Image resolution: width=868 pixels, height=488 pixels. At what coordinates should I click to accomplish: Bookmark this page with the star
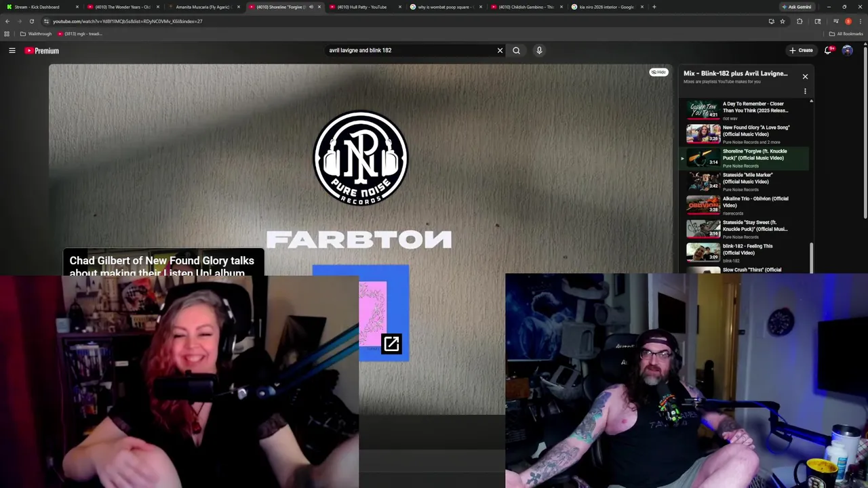(783, 21)
